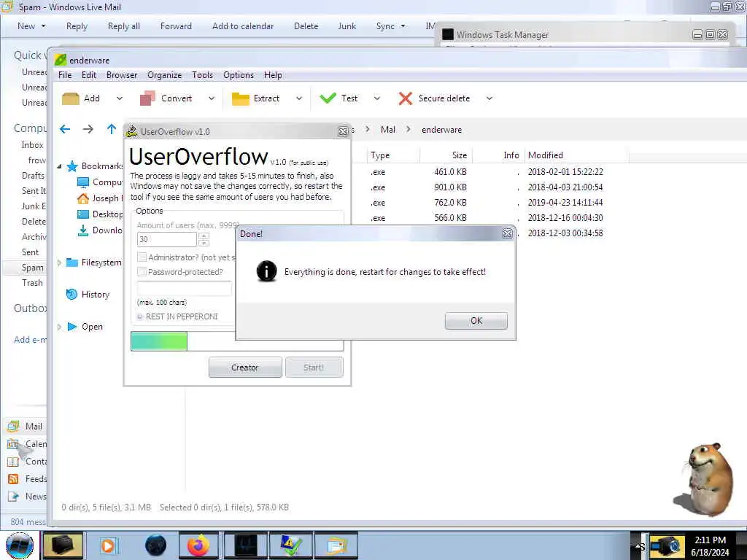747x560 pixels.
Task: Open the Edit menu in enderware
Action: tap(89, 75)
